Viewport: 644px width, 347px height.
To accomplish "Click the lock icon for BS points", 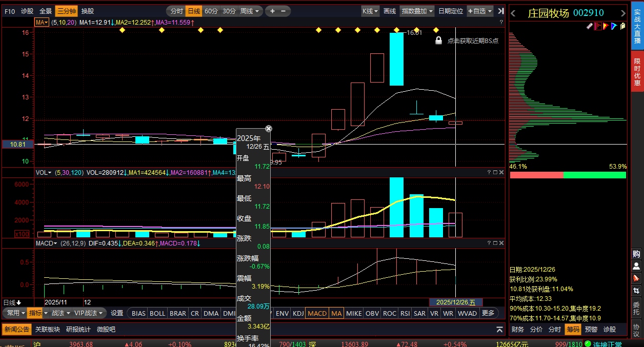I will 438,40.
